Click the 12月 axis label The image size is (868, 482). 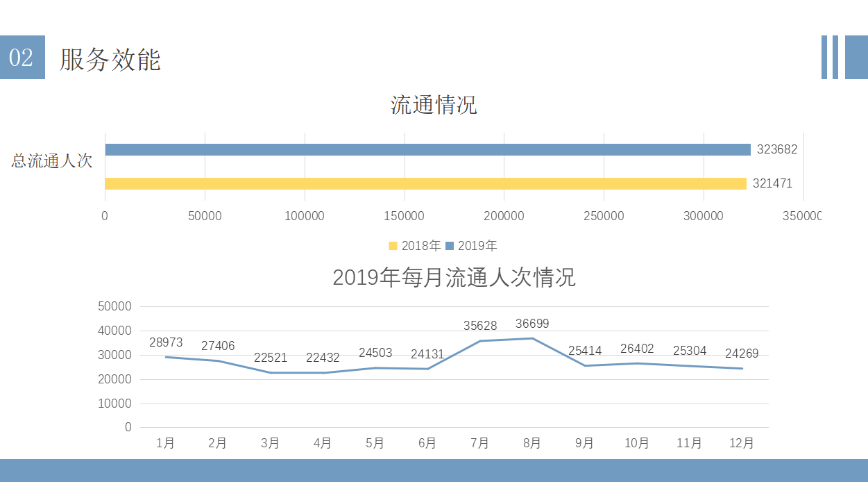[x=742, y=443]
